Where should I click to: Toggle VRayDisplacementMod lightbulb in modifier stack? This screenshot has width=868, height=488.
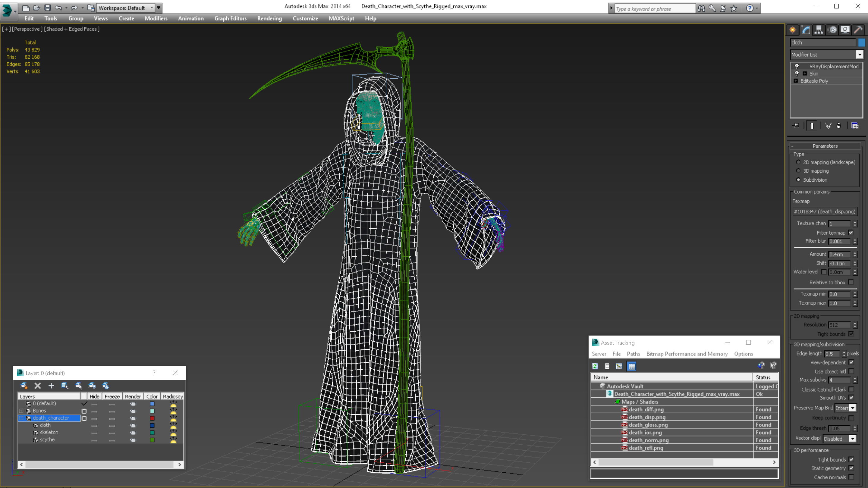click(x=797, y=66)
